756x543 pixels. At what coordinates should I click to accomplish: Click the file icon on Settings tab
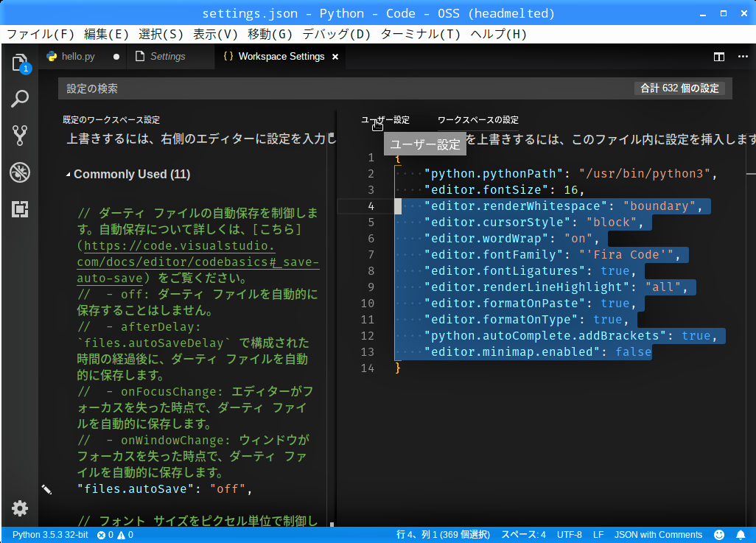[x=140, y=57]
